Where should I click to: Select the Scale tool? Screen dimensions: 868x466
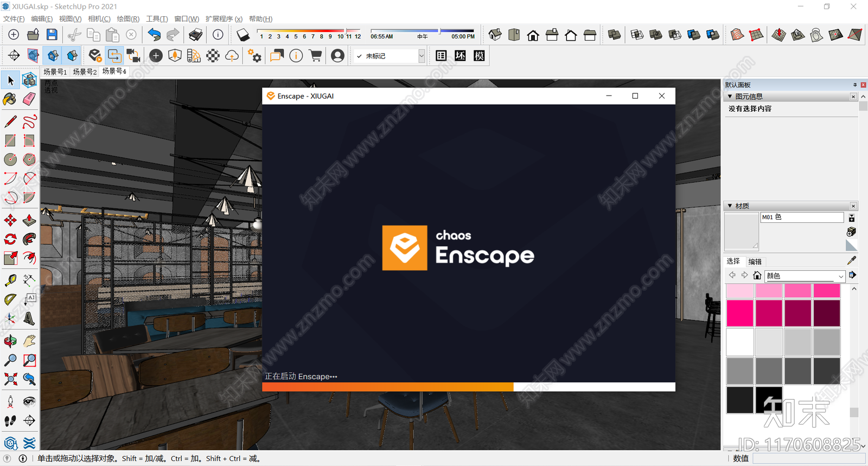[10, 258]
